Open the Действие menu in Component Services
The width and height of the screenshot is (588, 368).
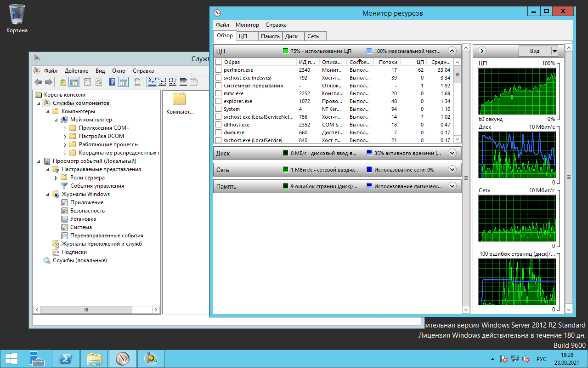[76, 71]
